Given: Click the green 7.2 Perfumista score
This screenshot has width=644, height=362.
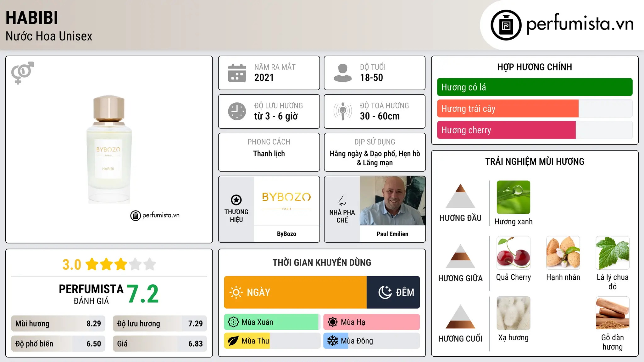Looking at the screenshot, I should pos(143,294).
